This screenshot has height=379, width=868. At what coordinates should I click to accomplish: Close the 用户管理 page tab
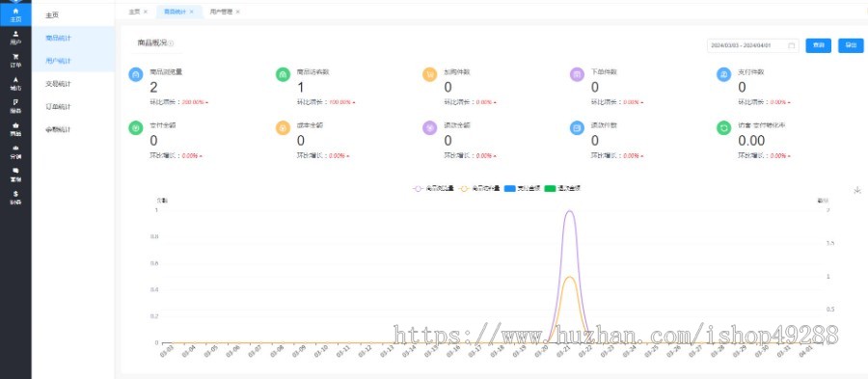click(x=237, y=11)
